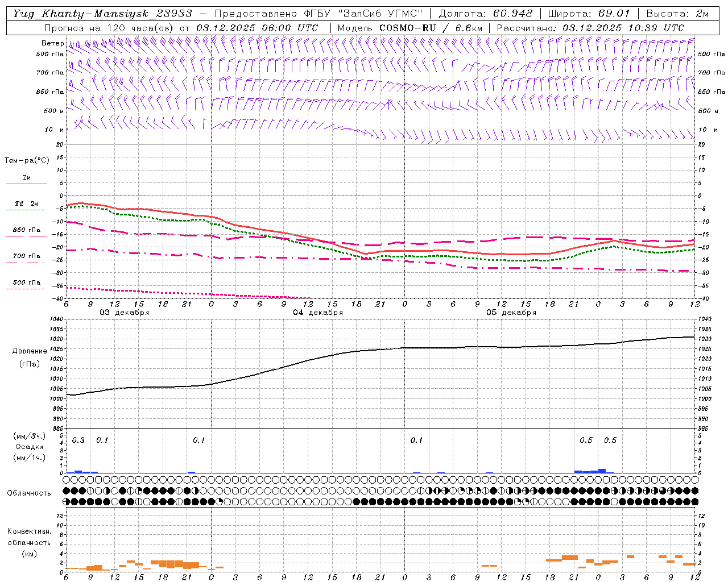Click the 04 декабря date label
Screen dimensions: 728x582
pyautogui.click(x=318, y=313)
